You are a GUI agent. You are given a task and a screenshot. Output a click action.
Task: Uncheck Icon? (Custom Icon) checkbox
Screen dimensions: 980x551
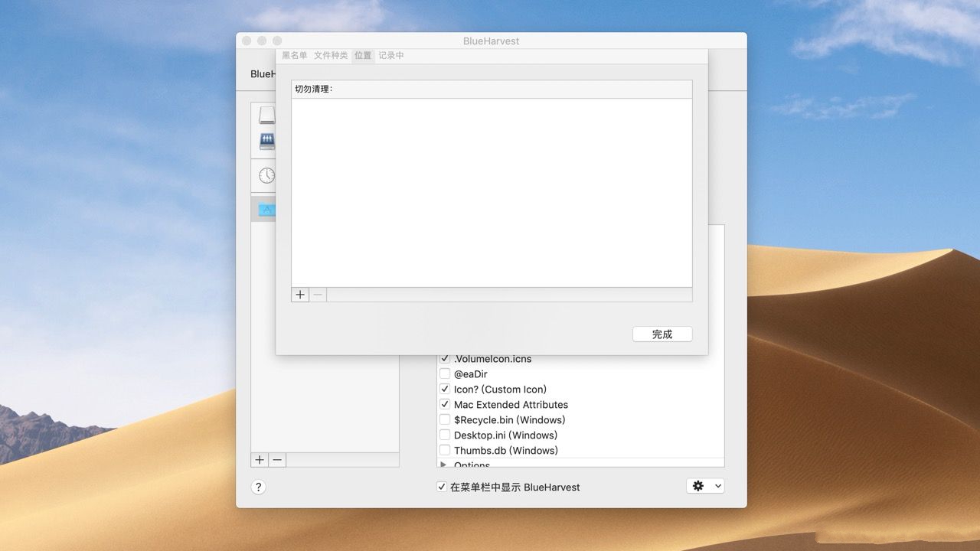445,389
